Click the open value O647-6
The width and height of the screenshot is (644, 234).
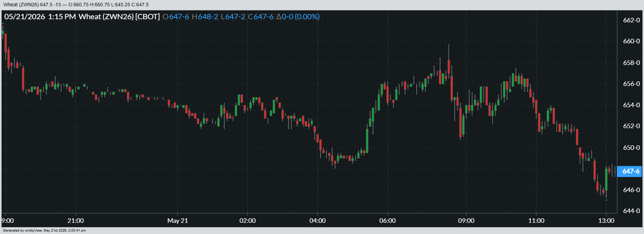(x=176, y=16)
